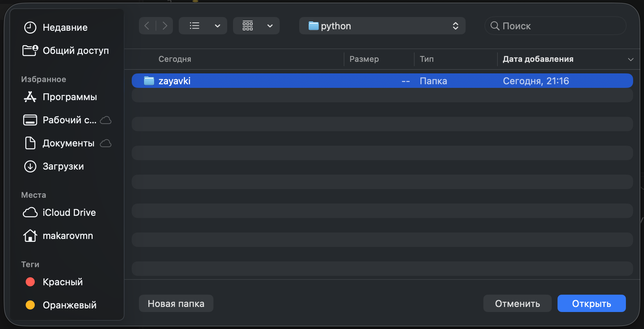Open Документы in the sidebar
644x329 pixels.
[68, 143]
